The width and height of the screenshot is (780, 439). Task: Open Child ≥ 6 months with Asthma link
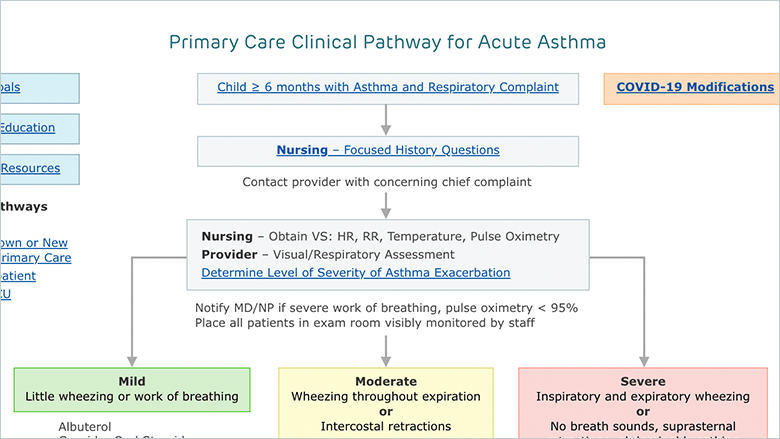pos(388,87)
